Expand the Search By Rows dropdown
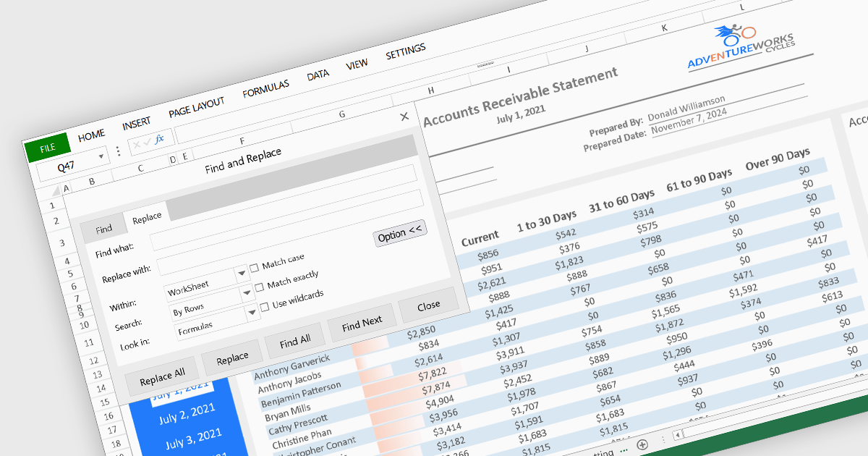 tap(247, 294)
